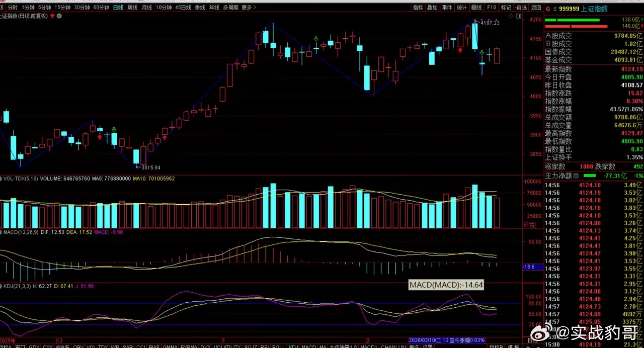Select the KDJ indicator tab

(294, 346)
